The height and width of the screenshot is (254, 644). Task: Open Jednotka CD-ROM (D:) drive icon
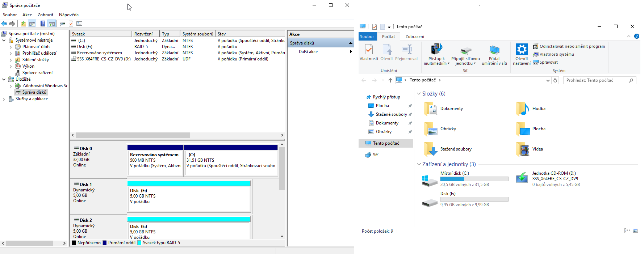click(522, 179)
